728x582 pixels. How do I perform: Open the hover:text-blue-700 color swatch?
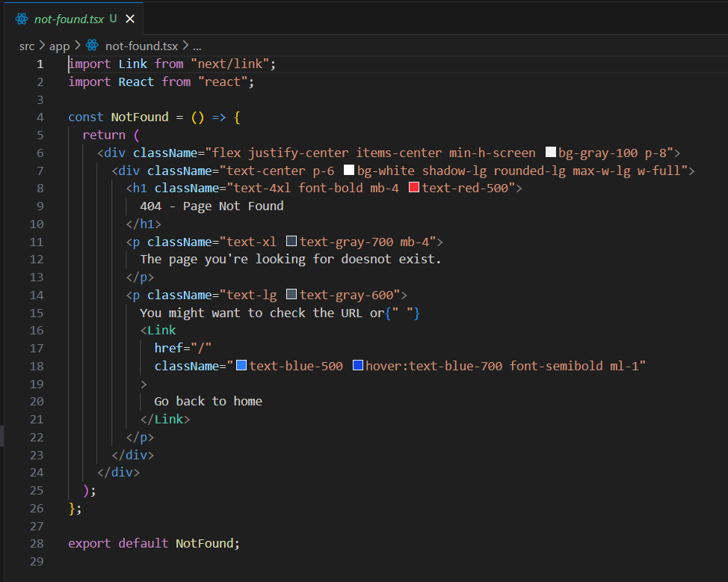tap(357, 365)
